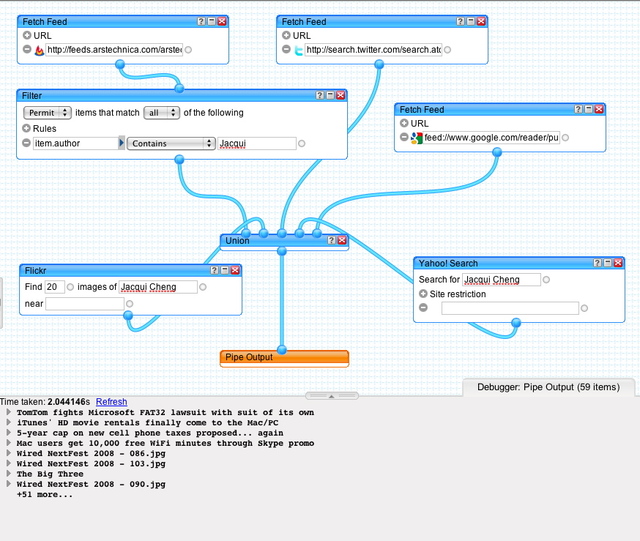This screenshot has width=640, height=541.
Task: Collapse the Twitter Fetch Feed module
Action: pos(471,21)
